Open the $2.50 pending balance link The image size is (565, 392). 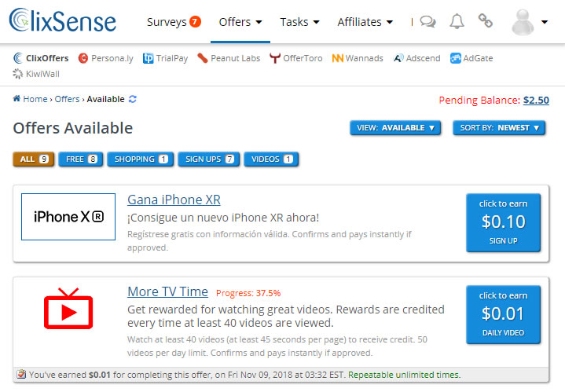tap(536, 101)
